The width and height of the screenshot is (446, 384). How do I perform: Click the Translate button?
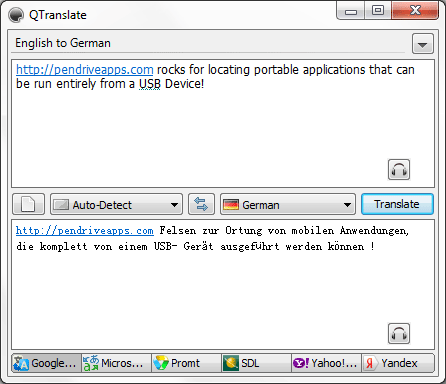(397, 204)
